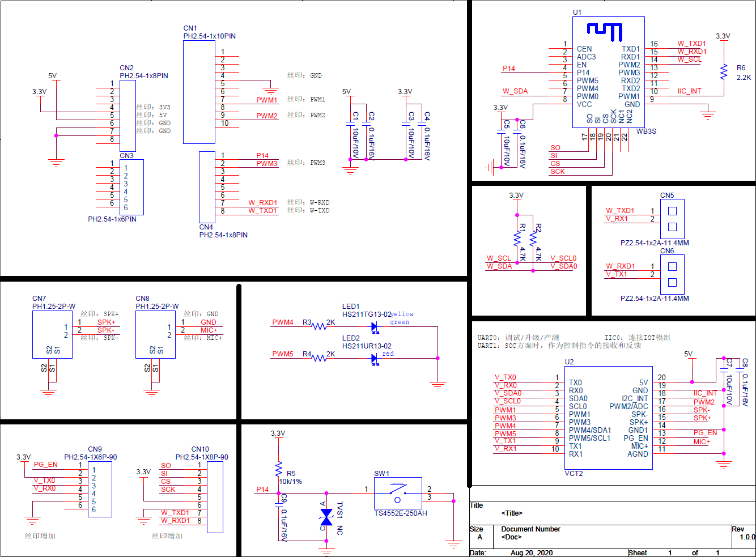Click the WB3S part label
The image size is (756, 557).
tap(646, 131)
